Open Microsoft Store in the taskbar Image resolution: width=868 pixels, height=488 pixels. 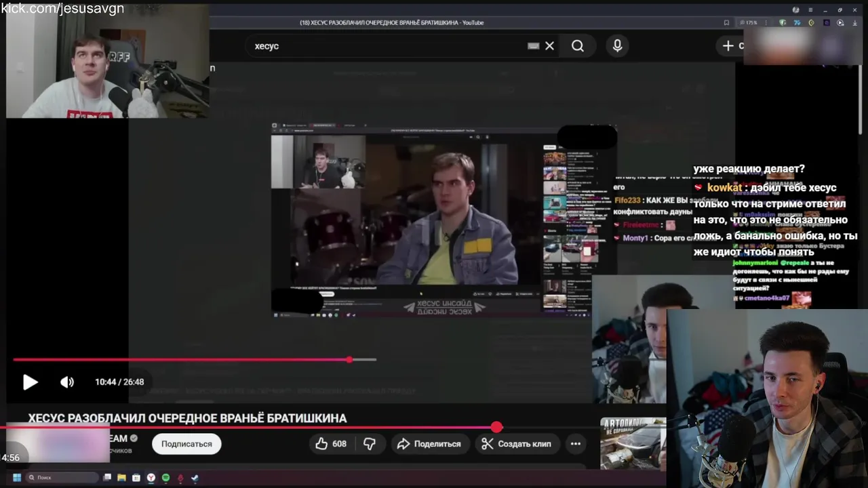pos(136,477)
